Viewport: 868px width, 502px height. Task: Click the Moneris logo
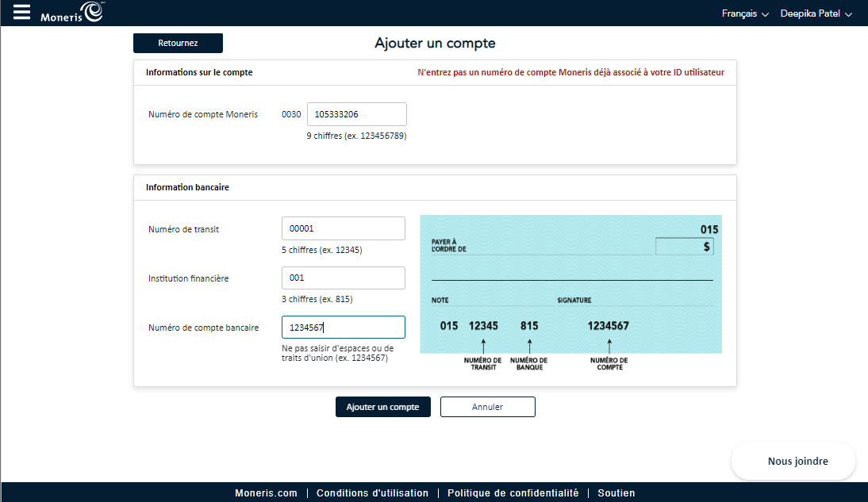(x=72, y=12)
